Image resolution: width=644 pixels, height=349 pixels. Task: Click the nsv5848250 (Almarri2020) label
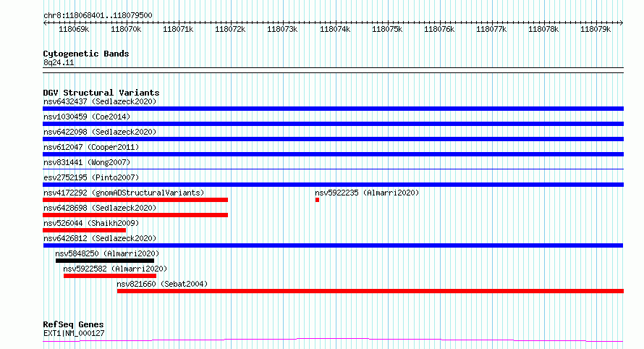[x=107, y=253]
